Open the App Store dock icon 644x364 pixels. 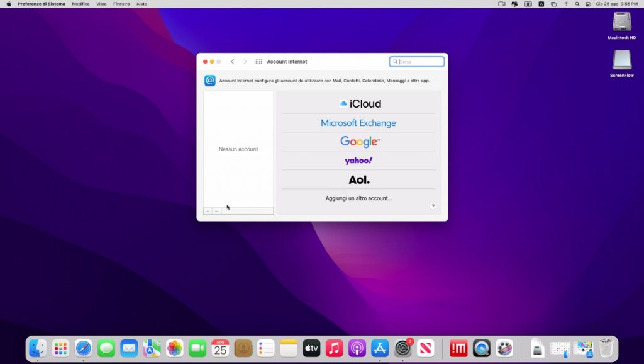click(x=380, y=348)
